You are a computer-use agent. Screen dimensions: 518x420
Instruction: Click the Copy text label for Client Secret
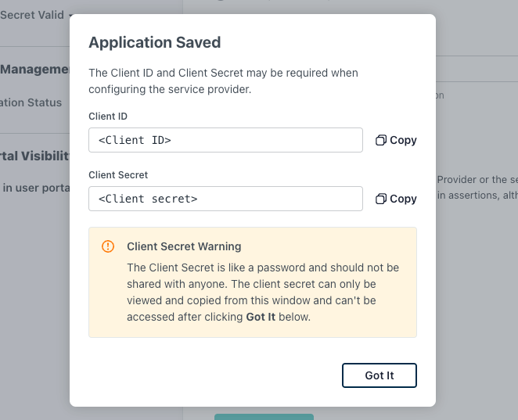tap(403, 199)
